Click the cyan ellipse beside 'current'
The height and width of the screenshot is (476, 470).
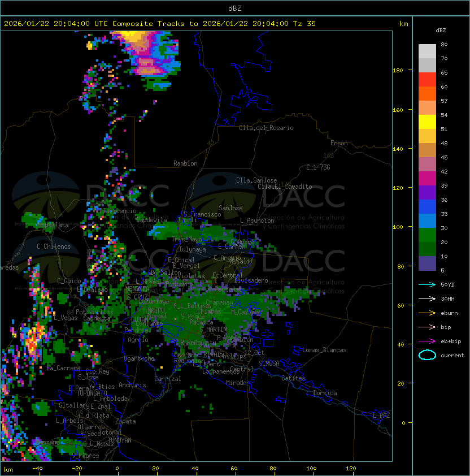click(x=427, y=355)
